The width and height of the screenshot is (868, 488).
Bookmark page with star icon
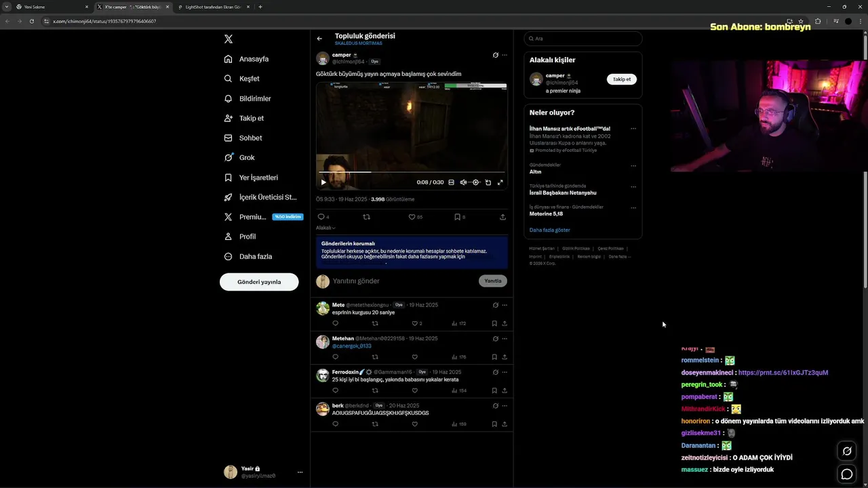801,21
